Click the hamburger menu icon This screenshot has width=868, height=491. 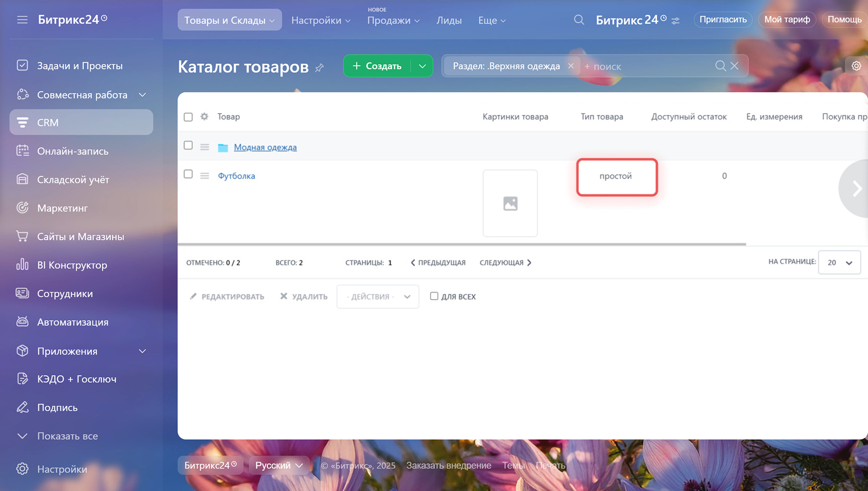coord(22,20)
